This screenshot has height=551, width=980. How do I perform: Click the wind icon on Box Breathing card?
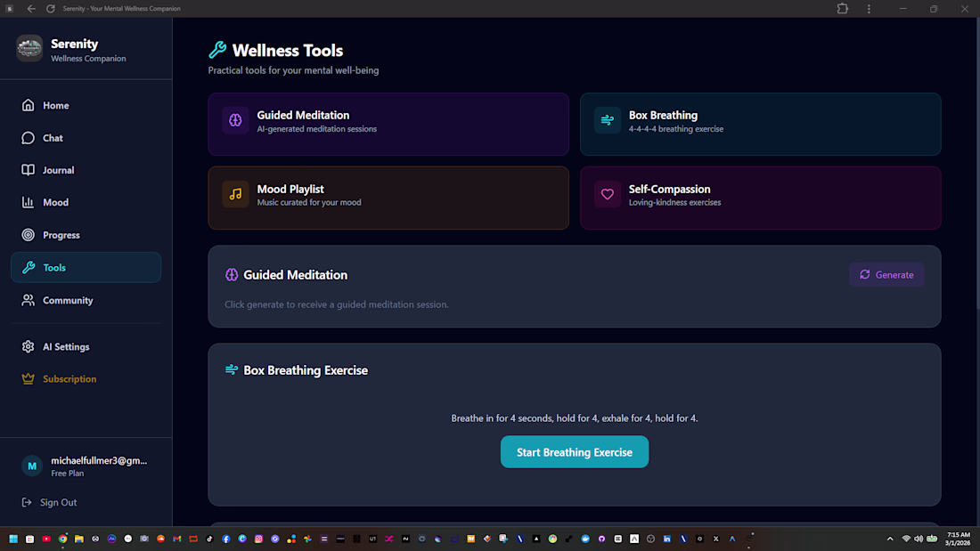pyautogui.click(x=608, y=120)
